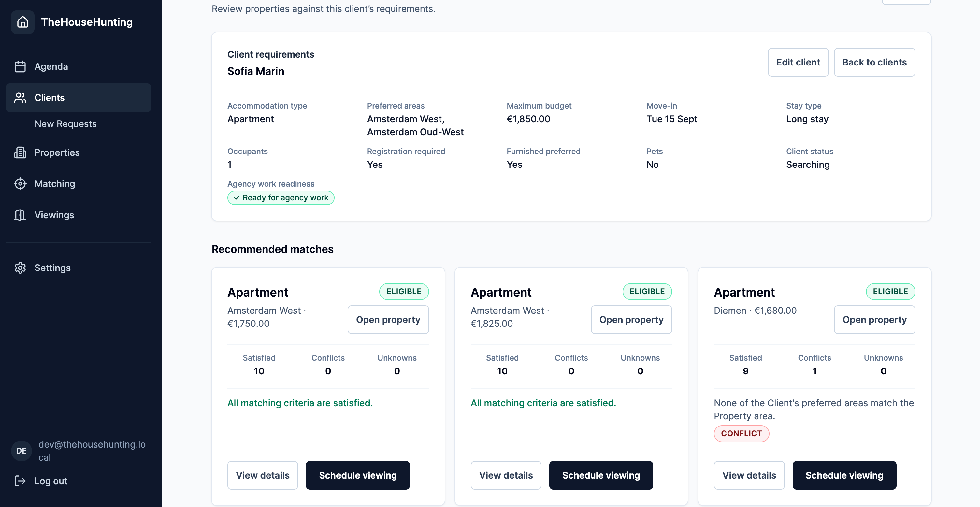The width and height of the screenshot is (980, 507).
Task: Schedule viewing for the €1,825.00 apartment
Action: [x=601, y=475]
